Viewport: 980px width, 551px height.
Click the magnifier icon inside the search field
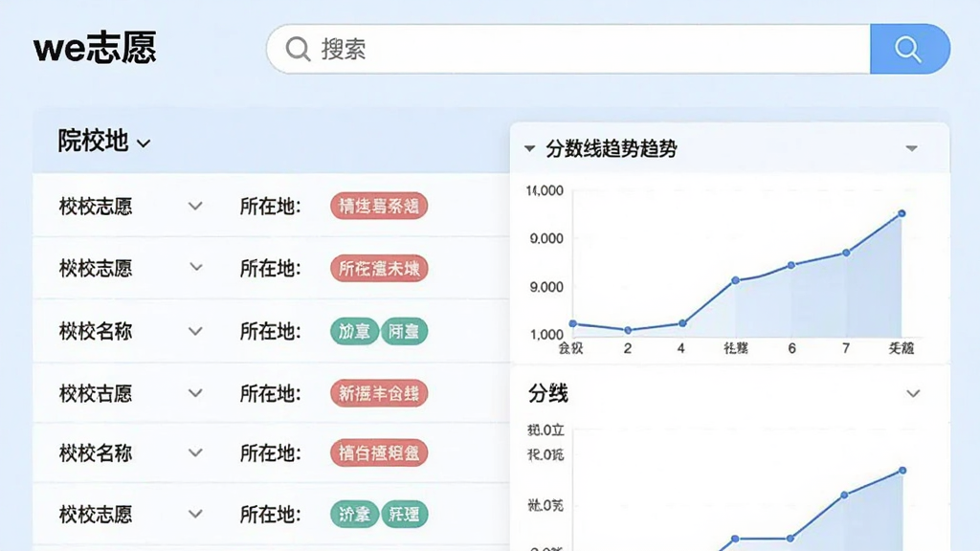click(x=299, y=49)
